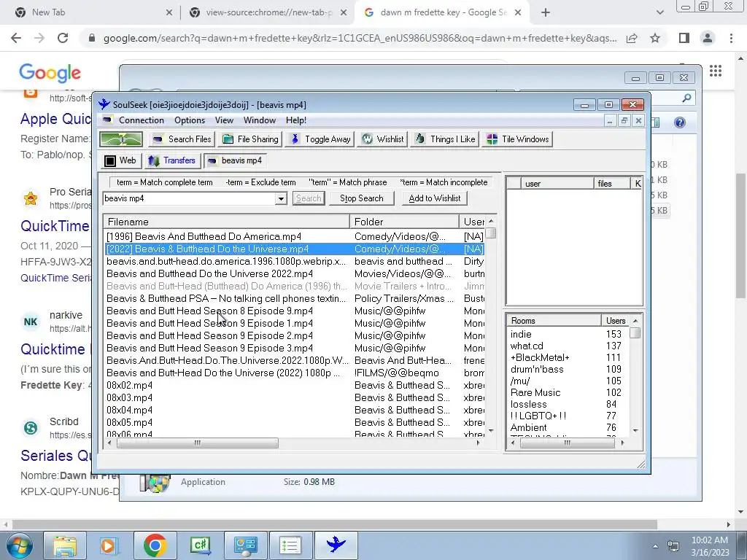This screenshot has height=560, width=747.
Task: Open the Wishlist
Action: point(383,139)
